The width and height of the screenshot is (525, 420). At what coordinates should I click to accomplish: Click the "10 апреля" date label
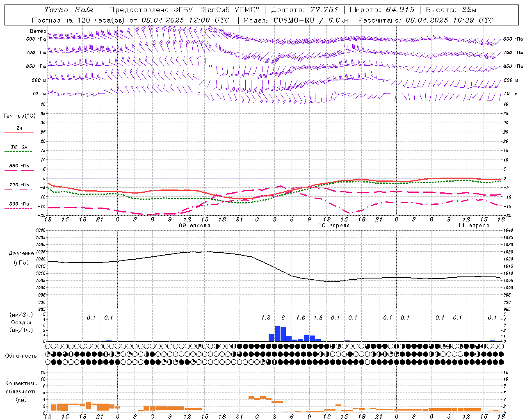pyautogui.click(x=334, y=226)
